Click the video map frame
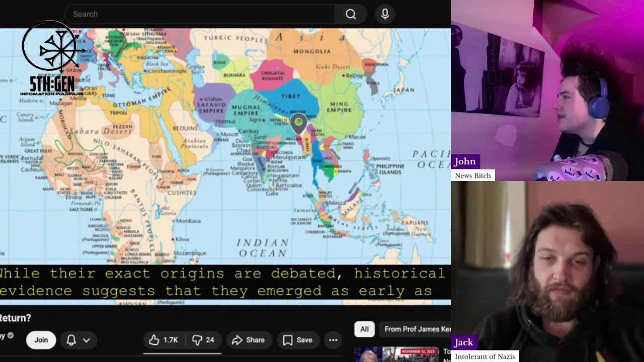 click(225, 166)
